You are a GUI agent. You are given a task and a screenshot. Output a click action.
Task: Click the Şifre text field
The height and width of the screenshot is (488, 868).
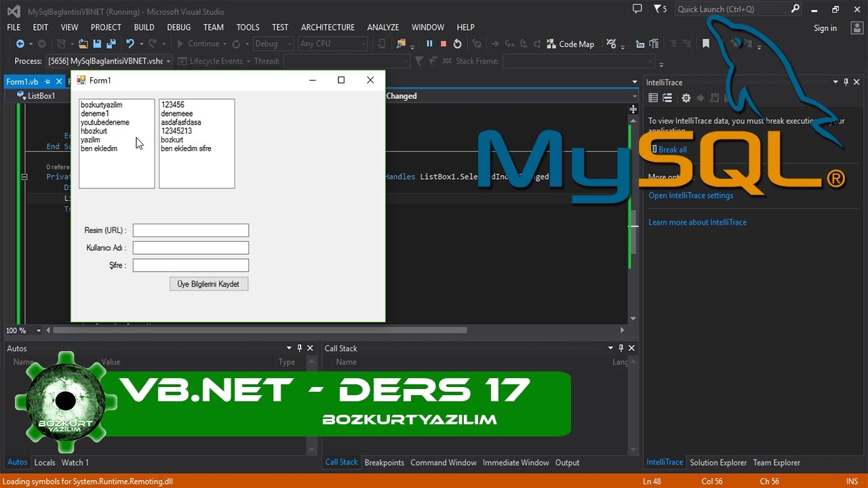point(191,266)
